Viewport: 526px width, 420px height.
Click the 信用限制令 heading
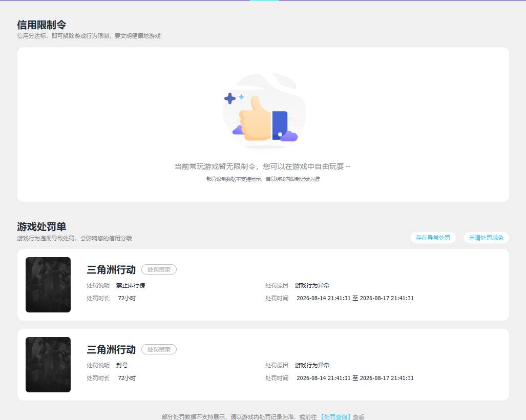pos(41,25)
